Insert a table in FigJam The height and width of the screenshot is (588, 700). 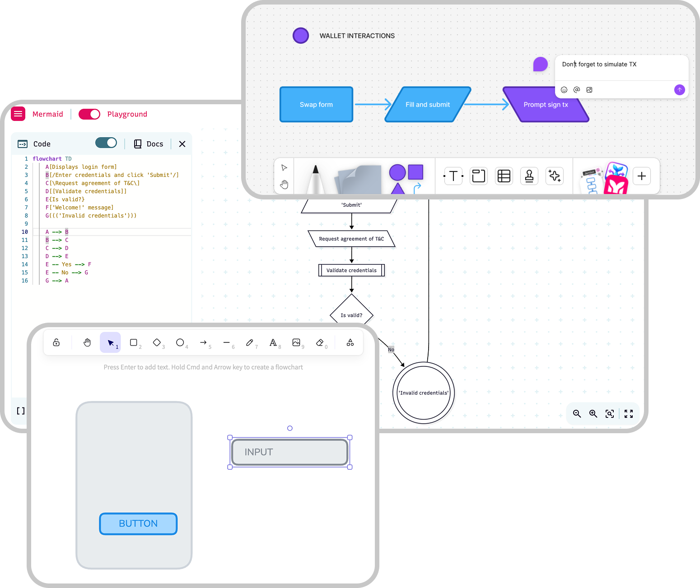click(504, 176)
